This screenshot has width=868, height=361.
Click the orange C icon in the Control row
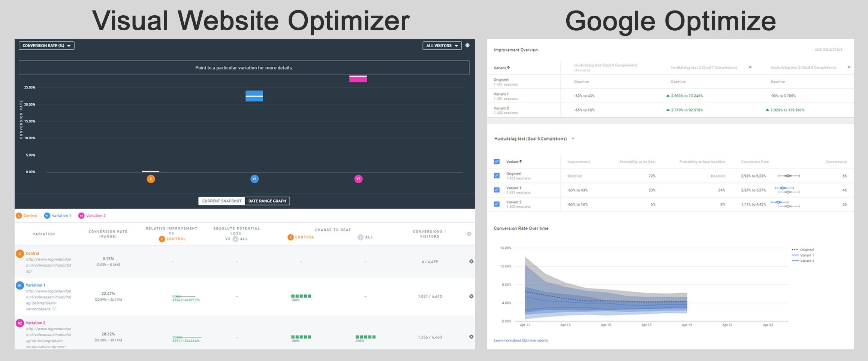(20, 254)
